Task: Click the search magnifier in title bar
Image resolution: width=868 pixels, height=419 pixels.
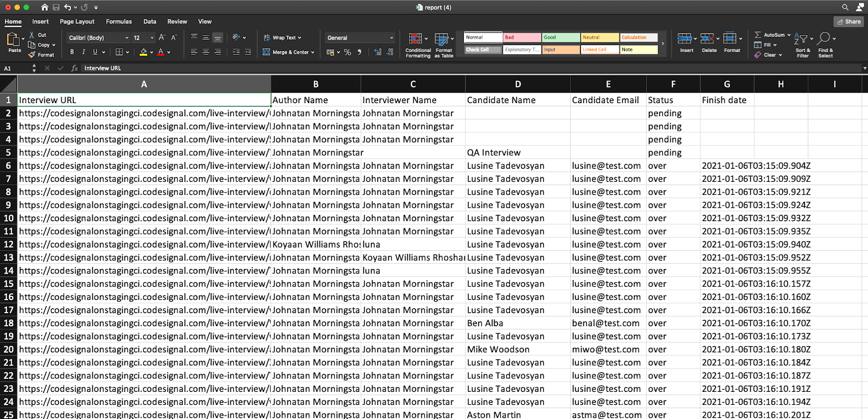Action: (x=845, y=7)
